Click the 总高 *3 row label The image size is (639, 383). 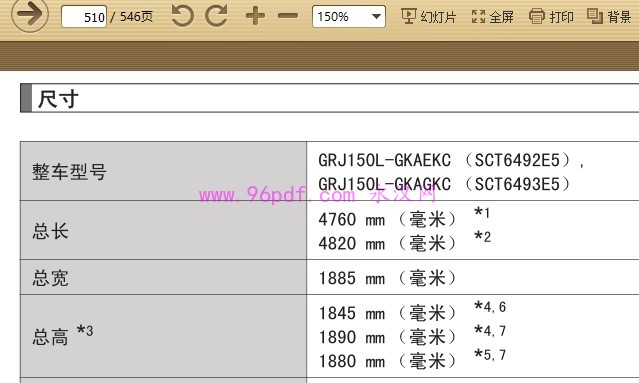(63, 335)
